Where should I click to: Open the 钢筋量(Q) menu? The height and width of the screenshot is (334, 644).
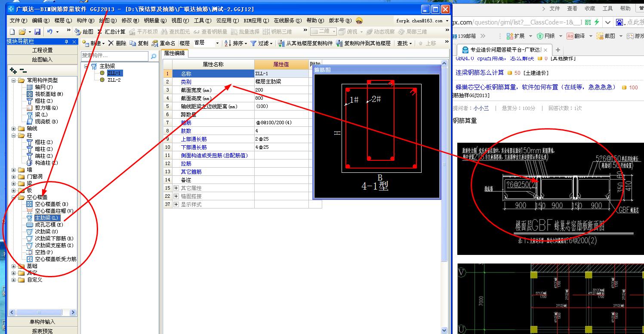click(155, 21)
